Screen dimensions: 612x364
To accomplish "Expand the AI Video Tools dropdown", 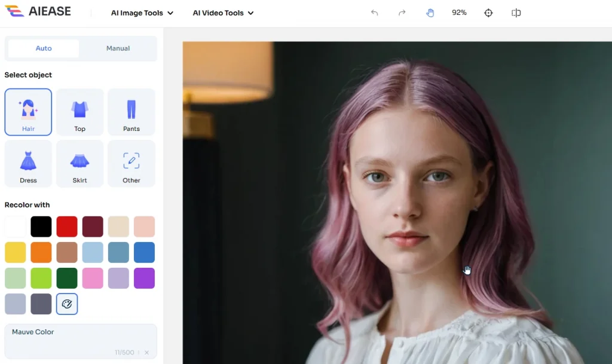I will tap(223, 13).
